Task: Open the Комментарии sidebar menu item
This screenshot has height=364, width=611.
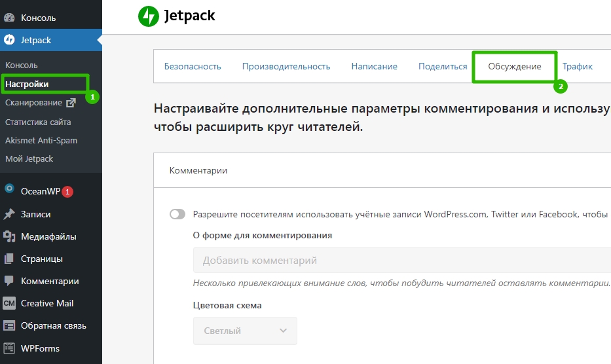Action: tap(51, 281)
